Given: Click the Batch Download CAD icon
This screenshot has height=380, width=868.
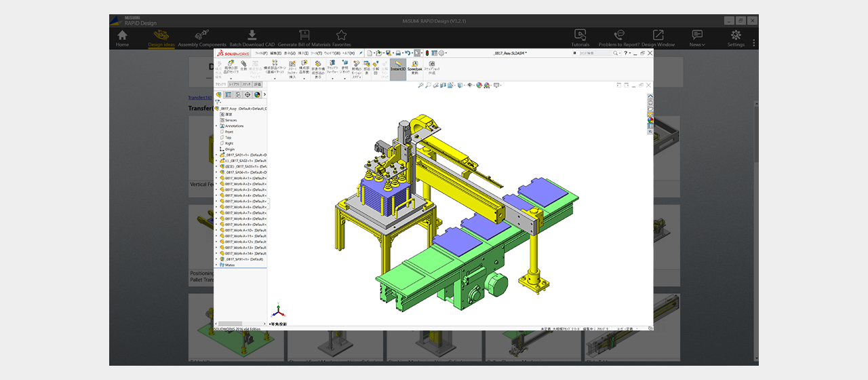Looking at the screenshot, I should (x=252, y=35).
